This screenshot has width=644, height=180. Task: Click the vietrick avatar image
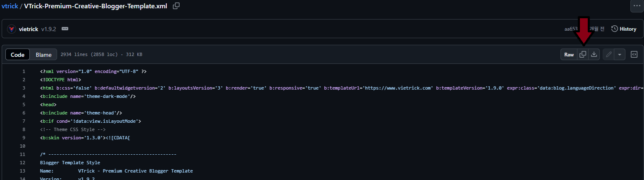click(x=12, y=29)
